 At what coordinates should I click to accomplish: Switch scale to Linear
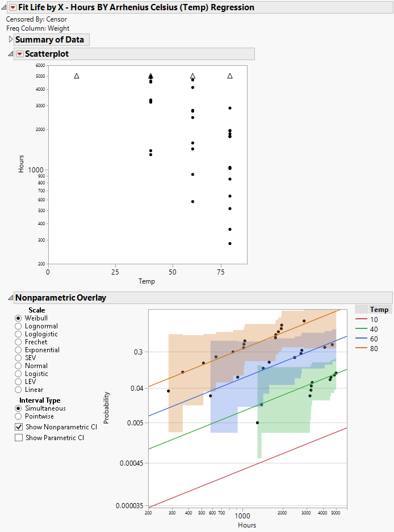19,390
